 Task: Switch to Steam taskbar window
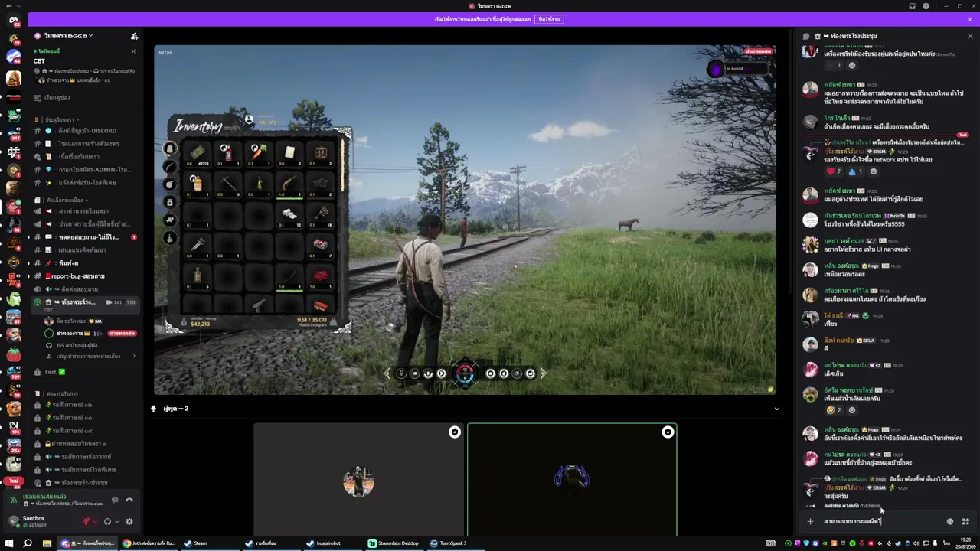(211, 543)
